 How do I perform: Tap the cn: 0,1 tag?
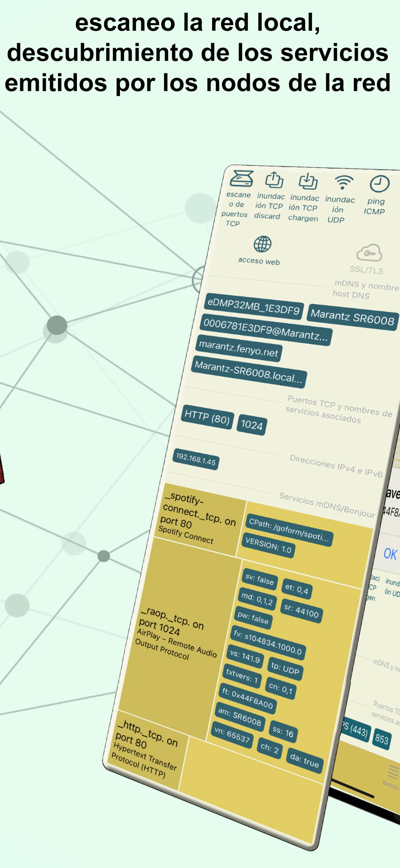tap(281, 687)
